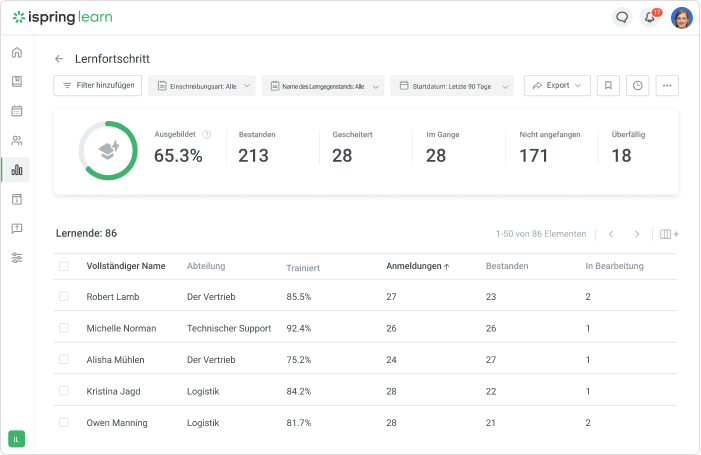Open Alisha Mühlen's learner name

115,360
